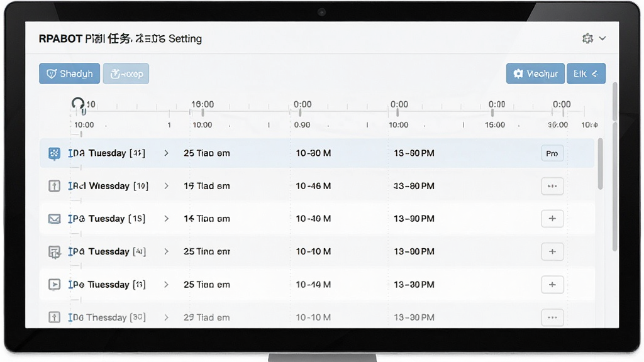Click the '10-14 M' time cell
The height and width of the screenshot is (362, 644).
point(313,285)
